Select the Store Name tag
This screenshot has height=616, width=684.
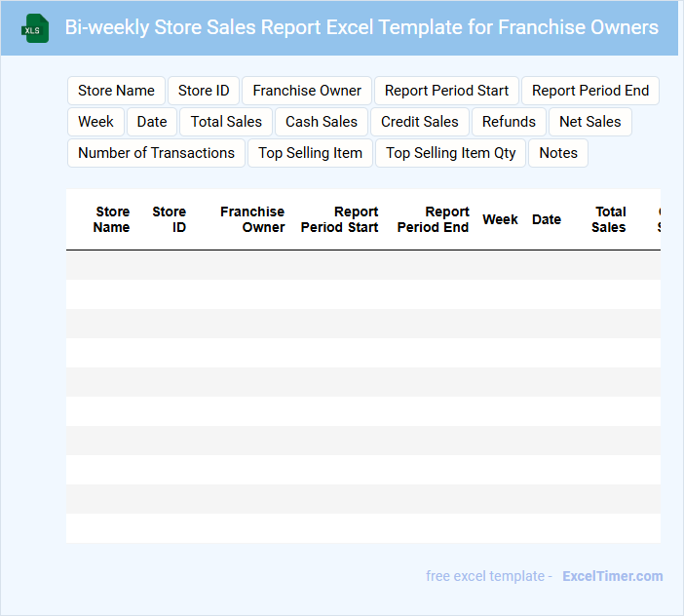click(116, 91)
